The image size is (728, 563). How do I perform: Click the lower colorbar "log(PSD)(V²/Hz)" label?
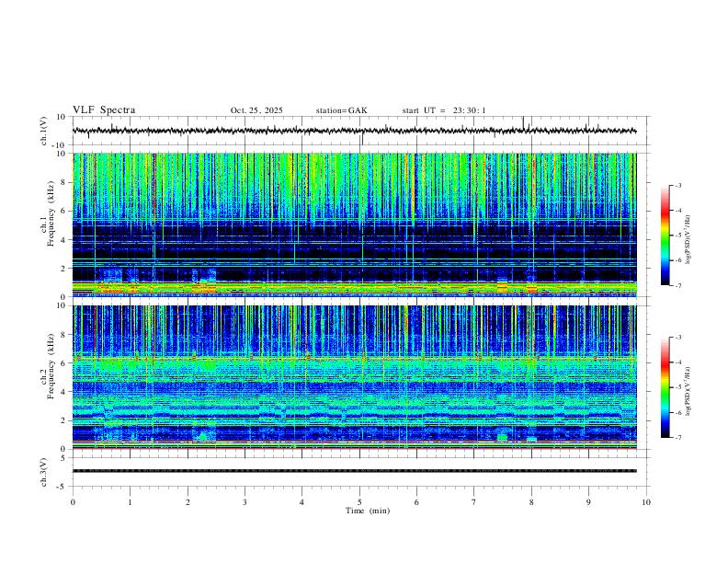click(688, 391)
